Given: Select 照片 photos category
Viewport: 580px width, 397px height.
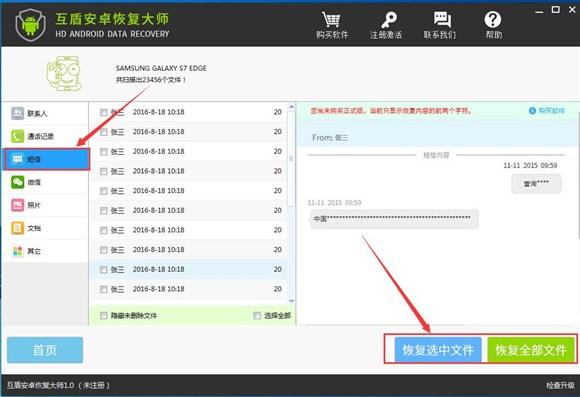Looking at the screenshot, I should [x=45, y=205].
